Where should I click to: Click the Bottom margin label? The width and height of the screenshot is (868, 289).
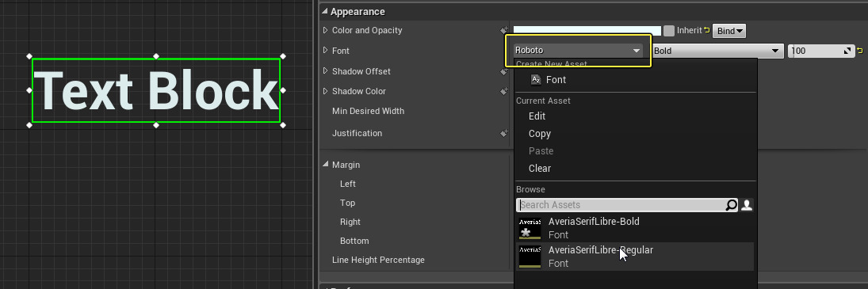pyautogui.click(x=355, y=241)
